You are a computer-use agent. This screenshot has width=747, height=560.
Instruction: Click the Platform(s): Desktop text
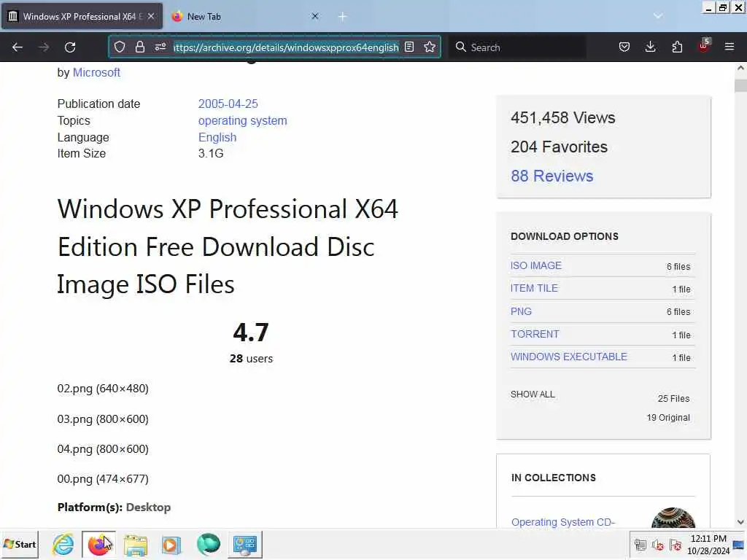[114, 507]
